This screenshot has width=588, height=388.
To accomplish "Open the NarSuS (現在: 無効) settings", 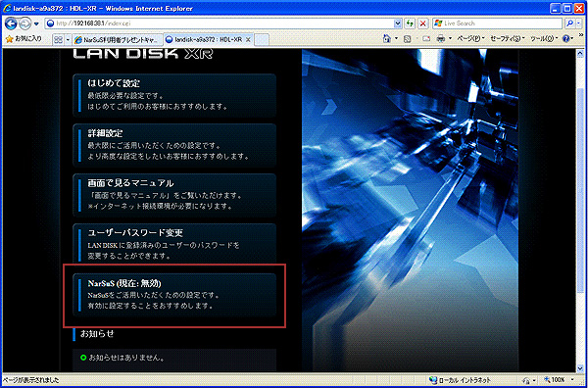I will (x=174, y=295).
